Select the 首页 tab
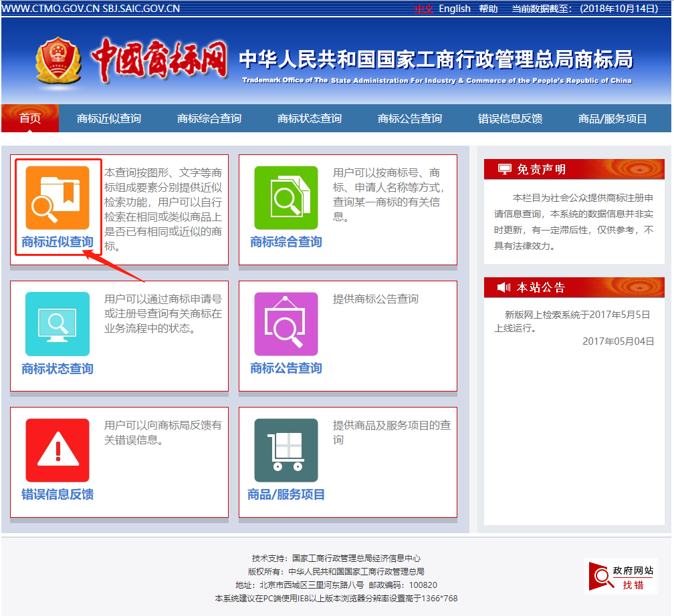674x616 pixels. 30,118
